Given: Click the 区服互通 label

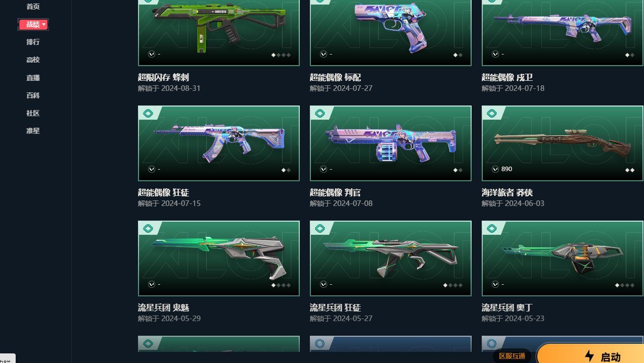Looking at the screenshot, I should coord(512,356).
